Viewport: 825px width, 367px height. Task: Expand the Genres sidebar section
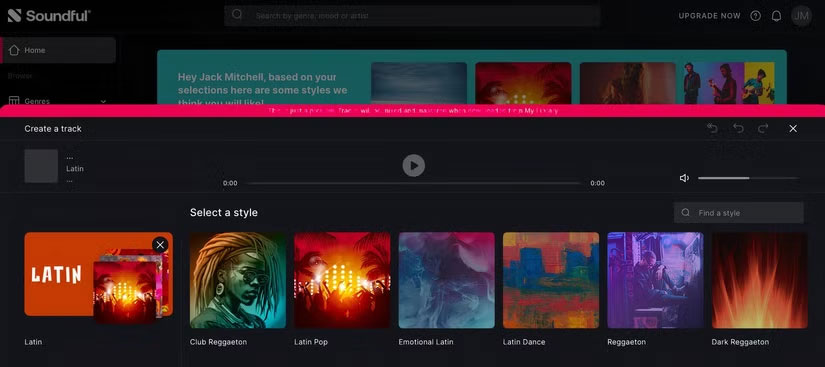click(58, 101)
